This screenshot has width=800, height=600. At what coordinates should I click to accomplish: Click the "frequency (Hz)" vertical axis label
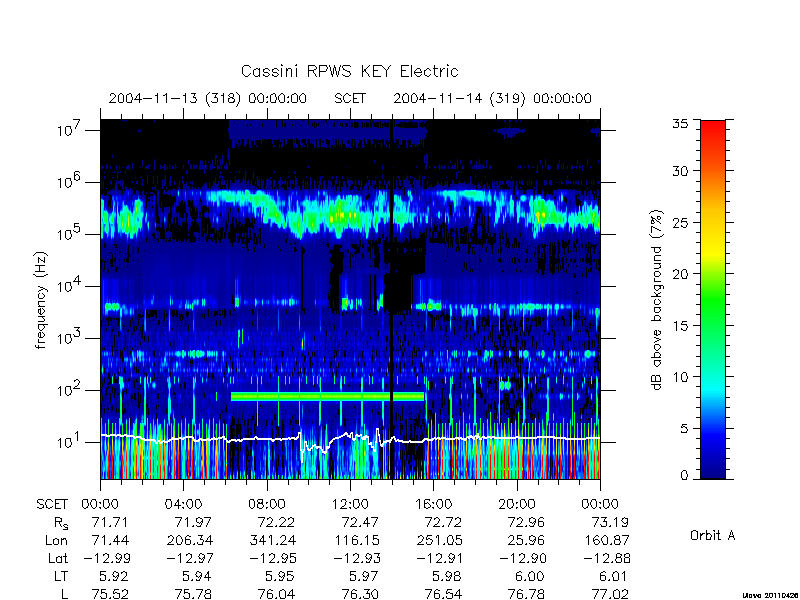click(41, 300)
